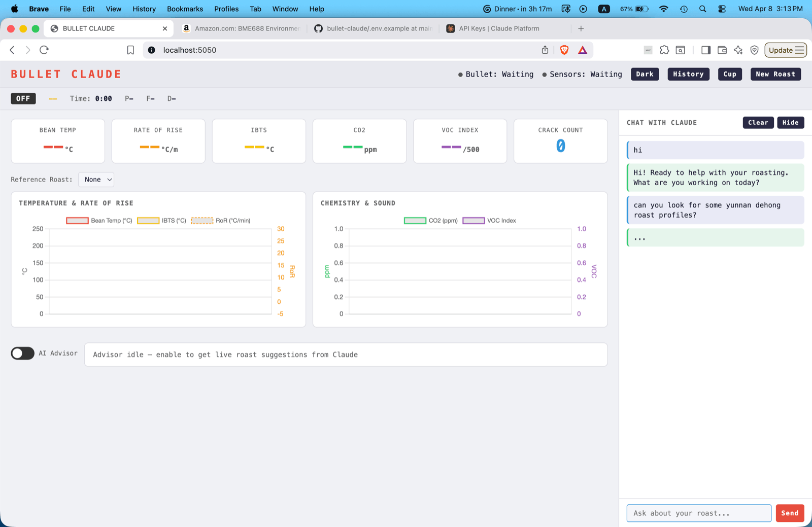Image resolution: width=812 pixels, height=527 pixels.
Task: Send the chat message
Action: tap(790, 513)
